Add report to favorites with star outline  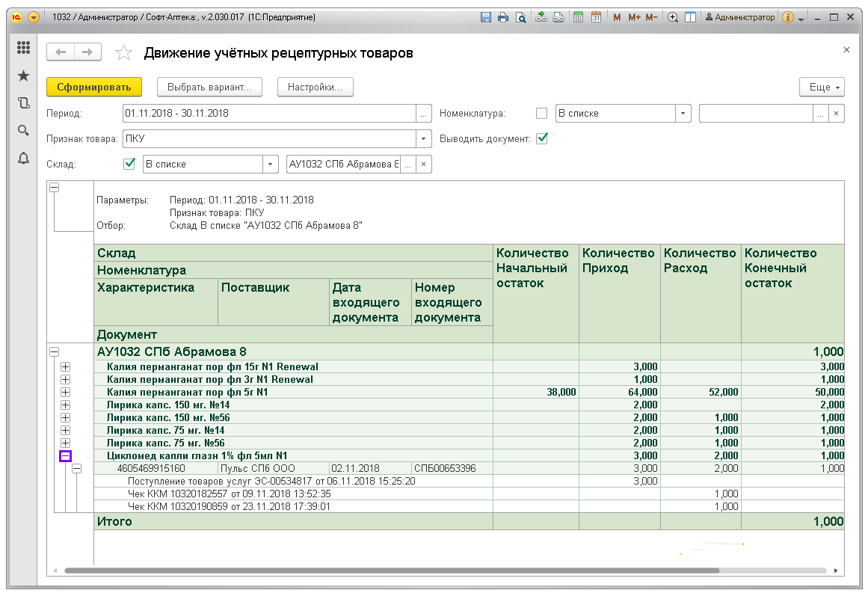(124, 52)
